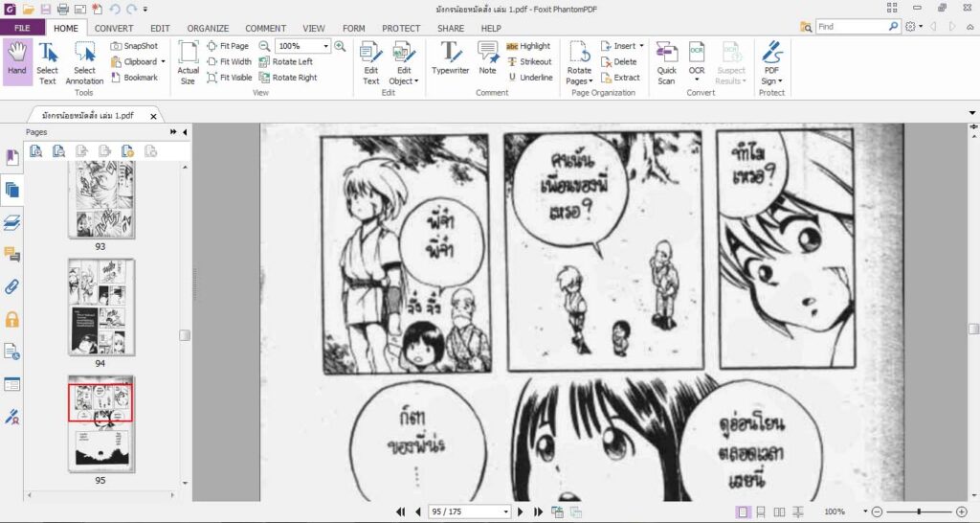Choose the Highlight tool
This screenshot has height=523, width=980.
pos(528,46)
